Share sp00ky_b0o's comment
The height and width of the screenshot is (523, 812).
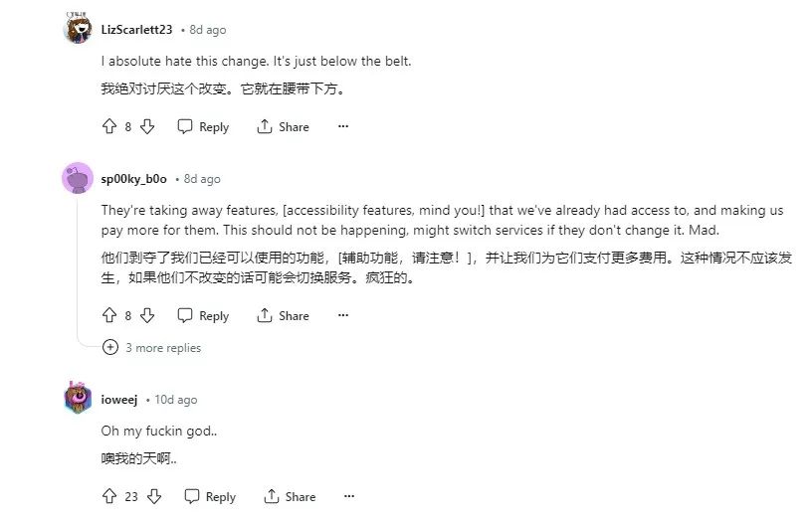[x=283, y=315]
